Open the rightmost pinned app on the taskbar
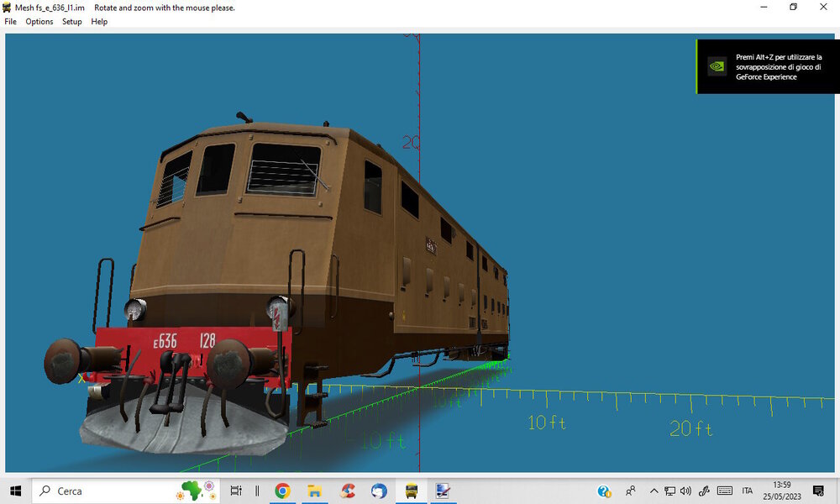 [x=443, y=491]
